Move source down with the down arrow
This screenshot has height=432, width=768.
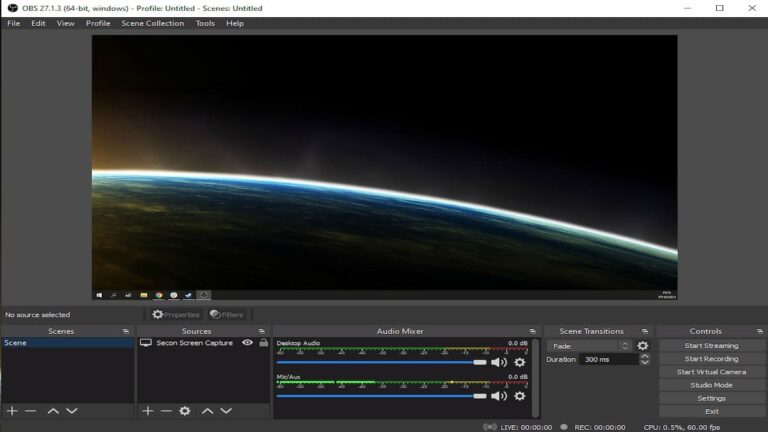tap(226, 411)
